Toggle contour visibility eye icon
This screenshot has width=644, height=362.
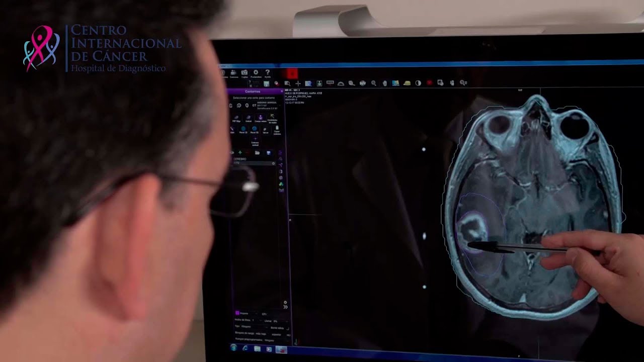[232, 152]
